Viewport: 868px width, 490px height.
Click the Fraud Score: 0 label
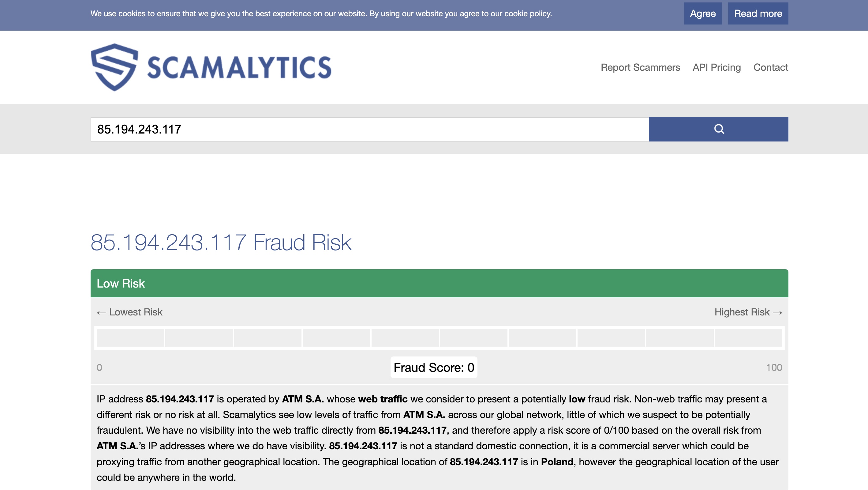coord(434,367)
